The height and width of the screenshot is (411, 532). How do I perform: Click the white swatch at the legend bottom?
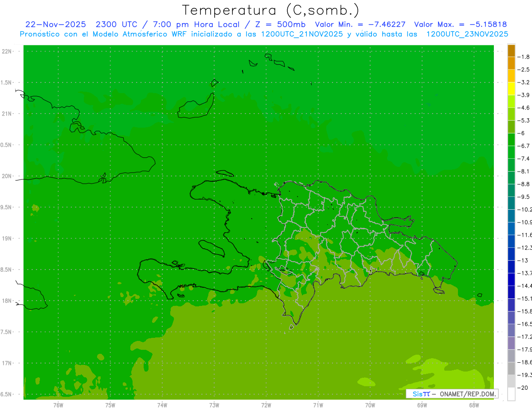pyautogui.click(x=511, y=394)
